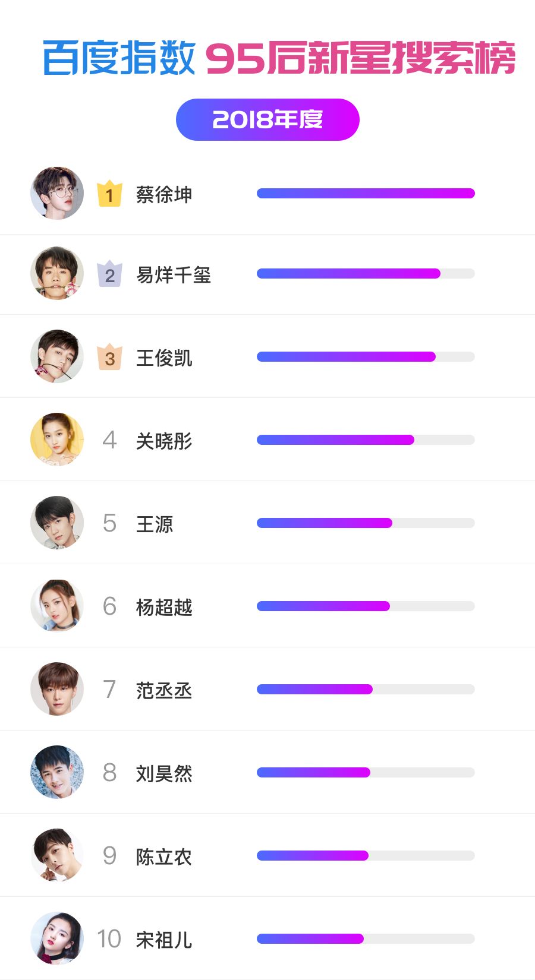This screenshot has width=535, height=980.
Task: Click the gold rank 1 crown badge
Action: (109, 194)
